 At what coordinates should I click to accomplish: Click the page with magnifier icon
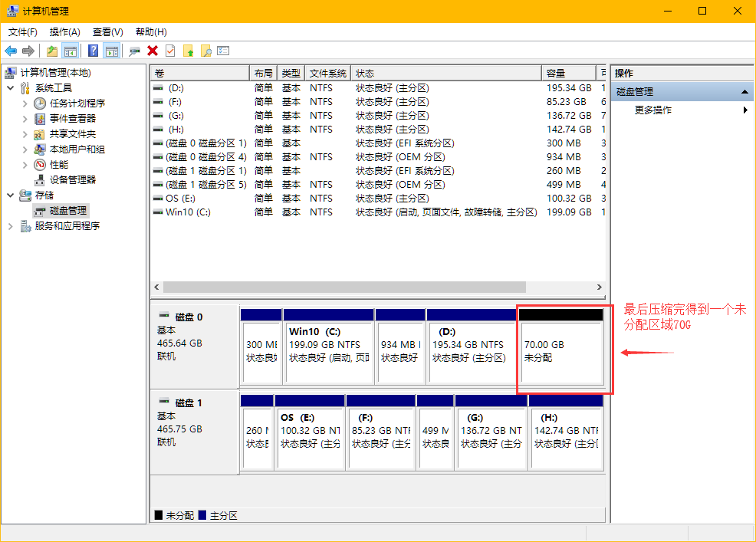coord(206,51)
